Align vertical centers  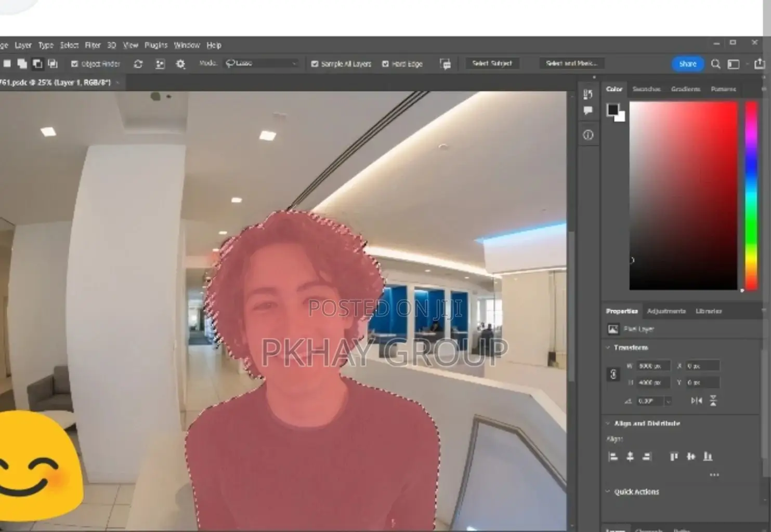coord(691,457)
